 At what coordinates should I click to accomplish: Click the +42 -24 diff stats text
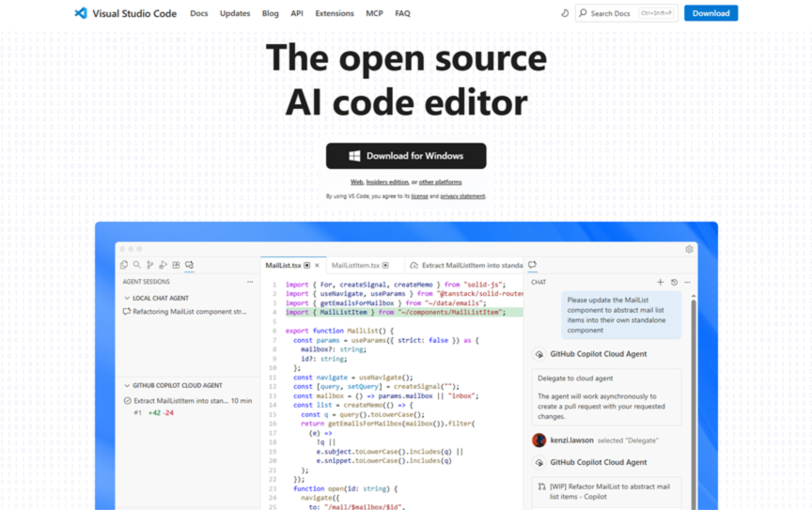(x=161, y=412)
